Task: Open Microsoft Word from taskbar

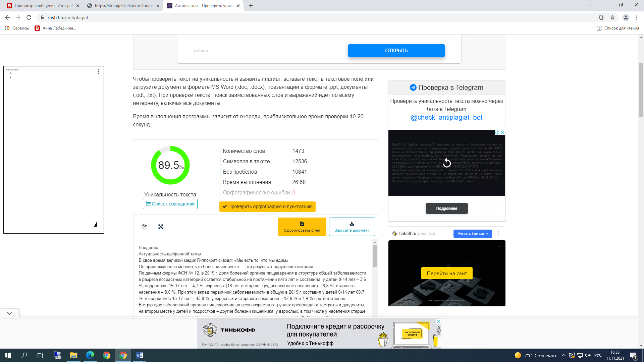Action: click(139, 355)
